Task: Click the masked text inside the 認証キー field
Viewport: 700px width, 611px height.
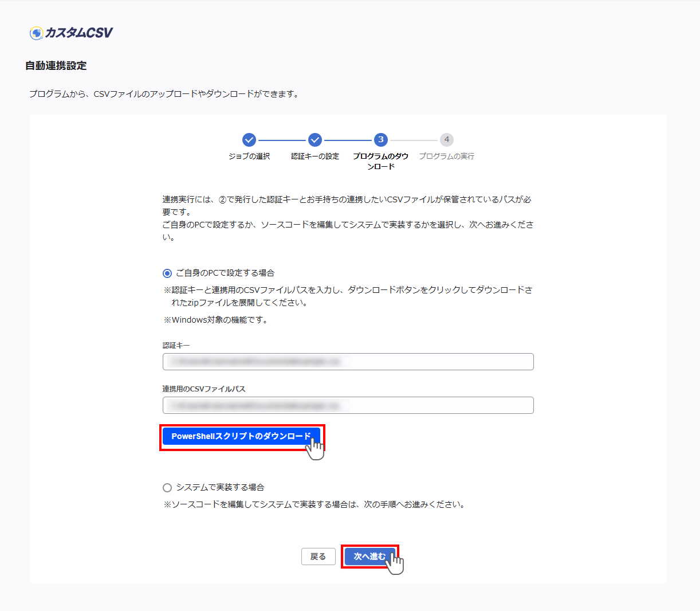Action: (258, 362)
